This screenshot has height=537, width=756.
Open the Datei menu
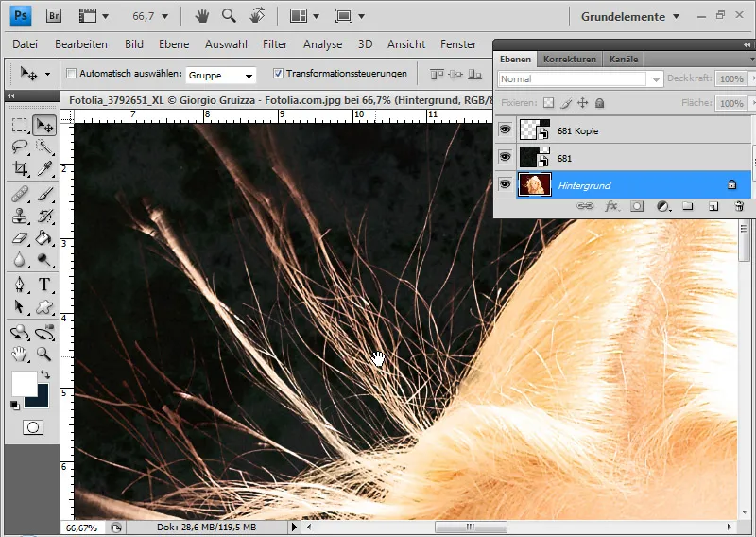[26, 44]
